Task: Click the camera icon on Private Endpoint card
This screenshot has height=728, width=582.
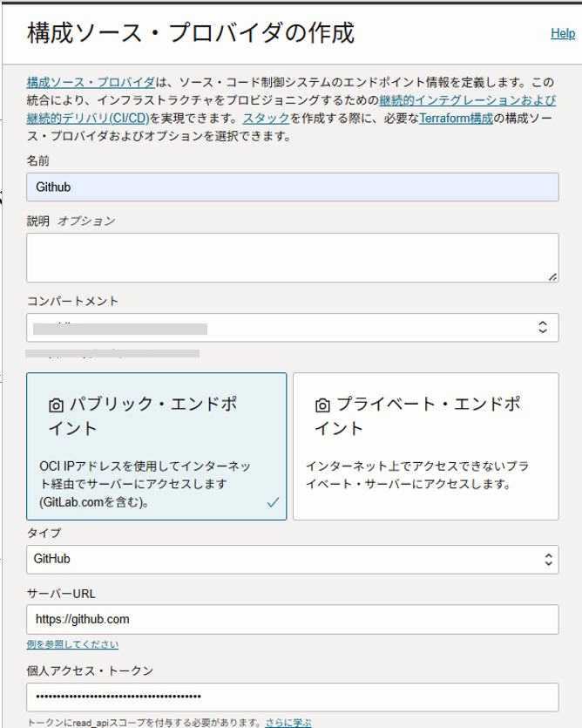Action: (x=322, y=405)
